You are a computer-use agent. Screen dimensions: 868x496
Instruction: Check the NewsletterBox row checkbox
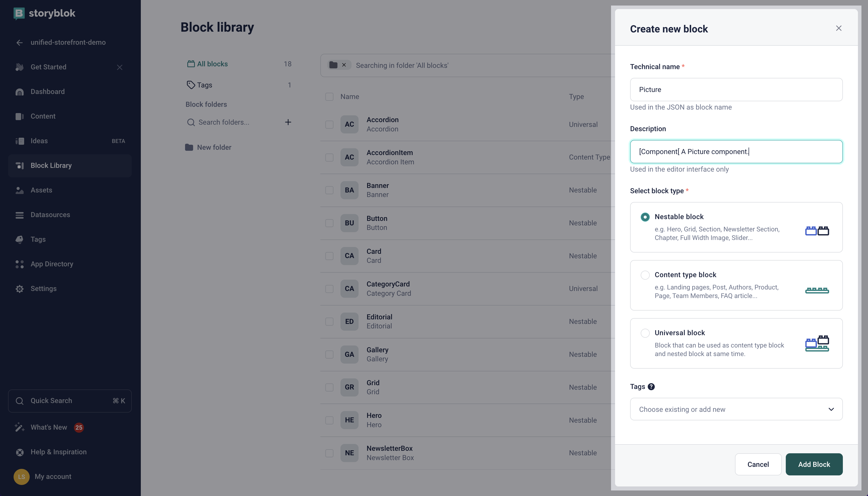pyautogui.click(x=329, y=453)
